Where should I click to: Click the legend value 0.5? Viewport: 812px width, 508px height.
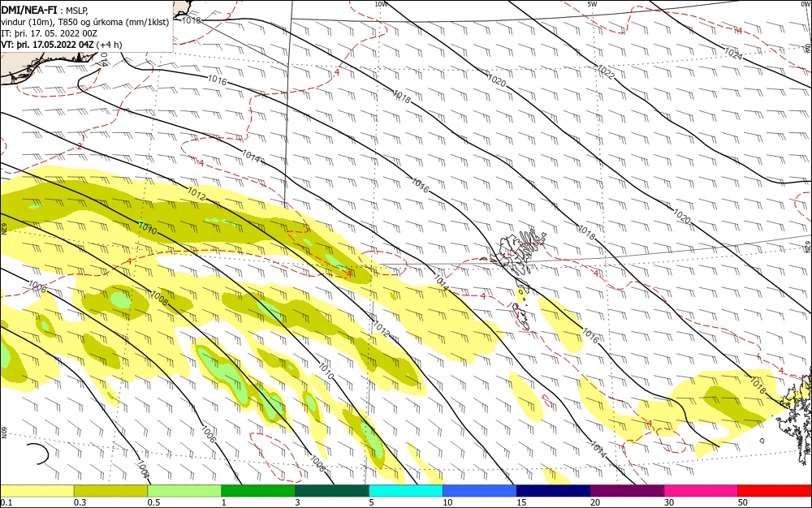tap(153, 502)
